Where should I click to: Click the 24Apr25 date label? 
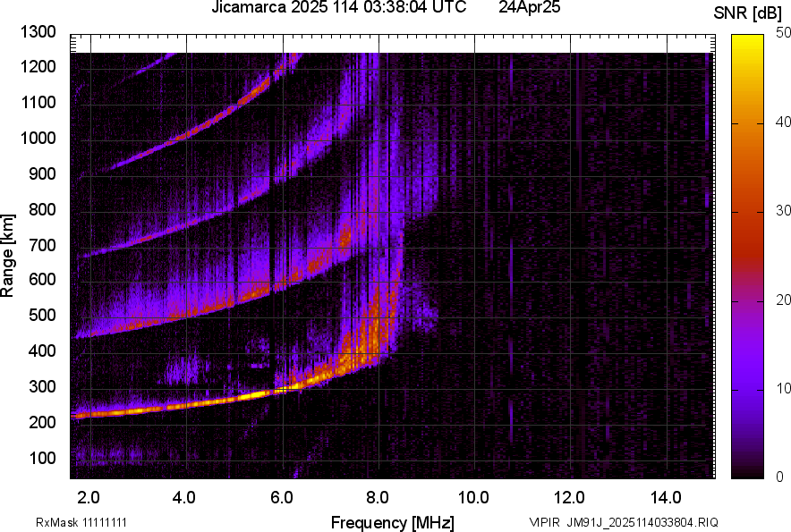click(529, 7)
